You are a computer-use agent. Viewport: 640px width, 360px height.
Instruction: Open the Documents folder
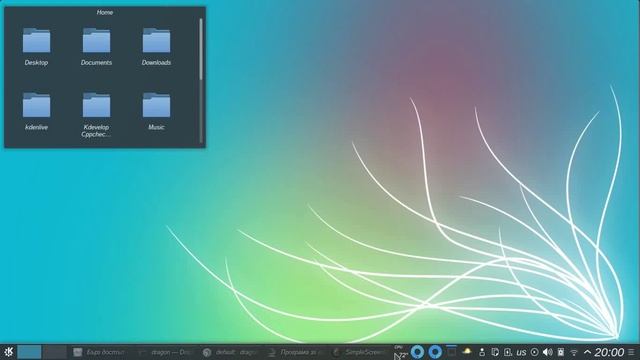[x=96, y=46]
